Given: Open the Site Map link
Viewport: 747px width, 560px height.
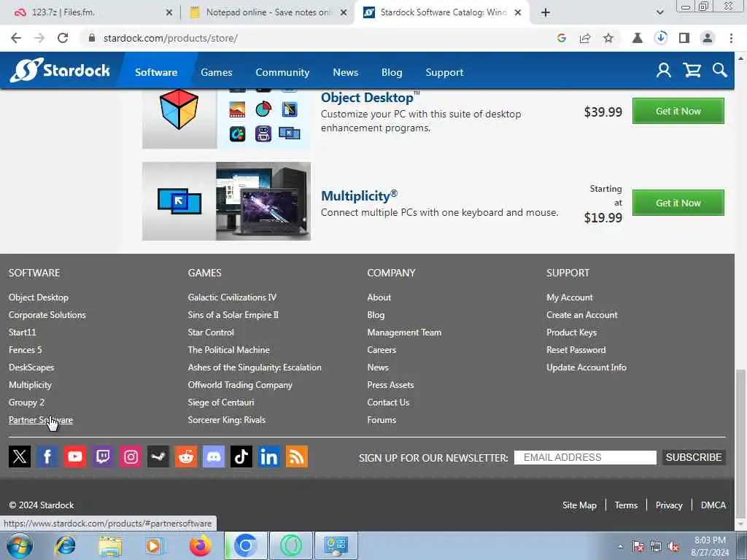Looking at the screenshot, I should (x=579, y=505).
